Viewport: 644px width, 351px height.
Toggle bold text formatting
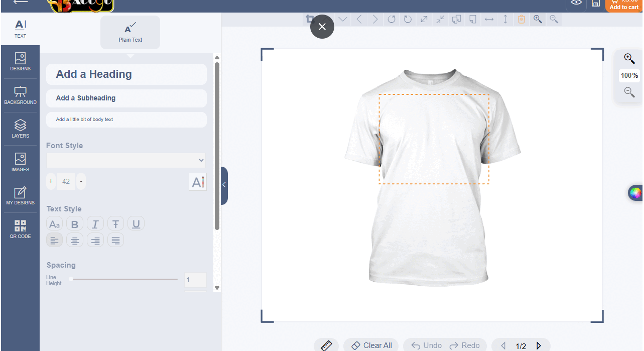click(75, 224)
